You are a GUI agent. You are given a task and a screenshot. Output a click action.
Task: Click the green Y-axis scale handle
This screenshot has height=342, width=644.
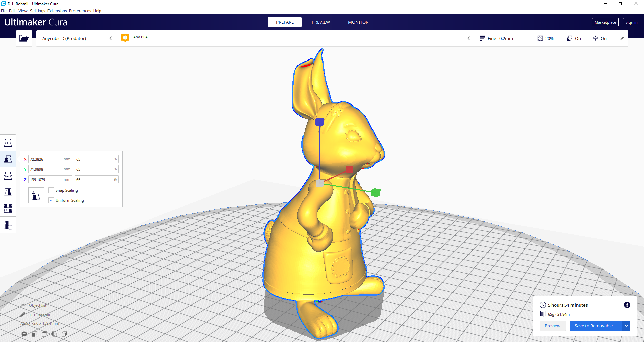376,192
